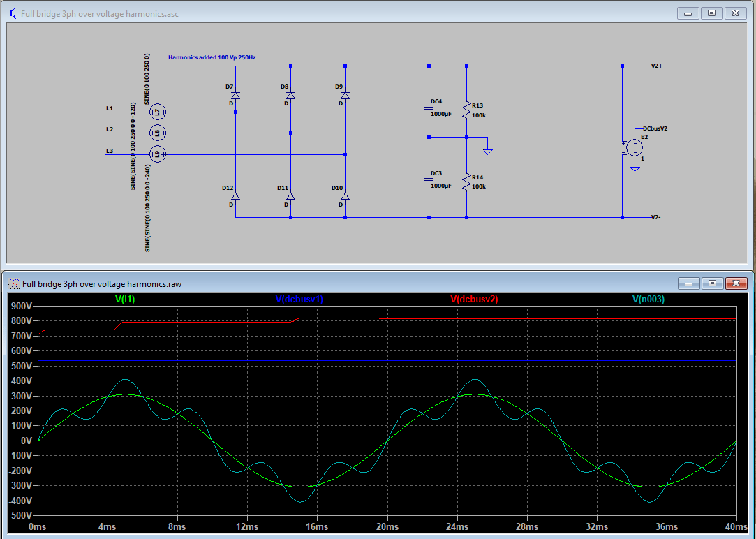Select resistor R13 symbol
The height and width of the screenshot is (539, 756).
coord(466,110)
